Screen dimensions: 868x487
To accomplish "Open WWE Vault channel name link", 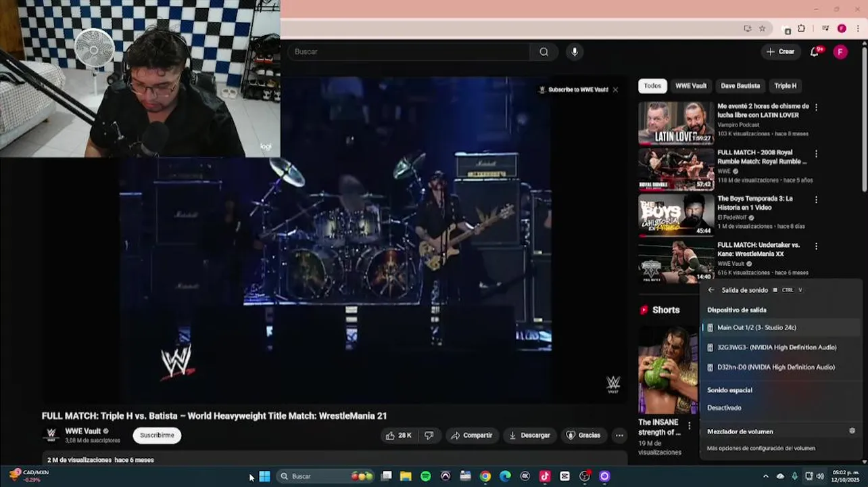I will coord(83,432).
